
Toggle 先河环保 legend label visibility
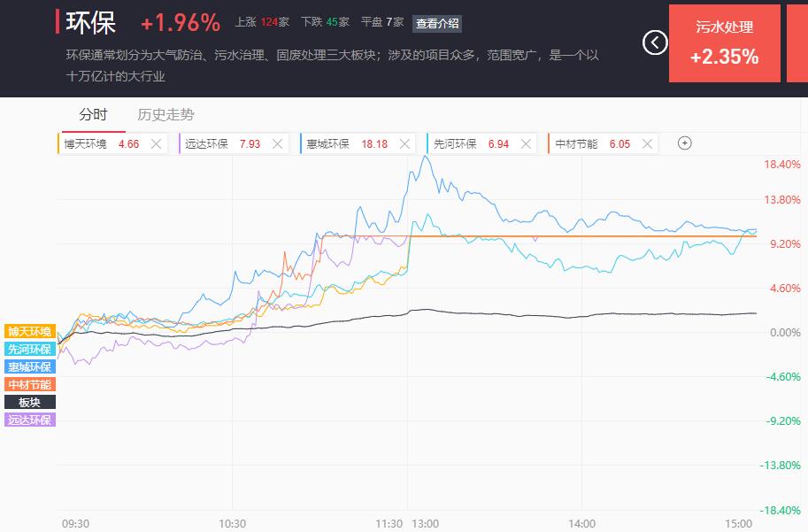pos(30,349)
